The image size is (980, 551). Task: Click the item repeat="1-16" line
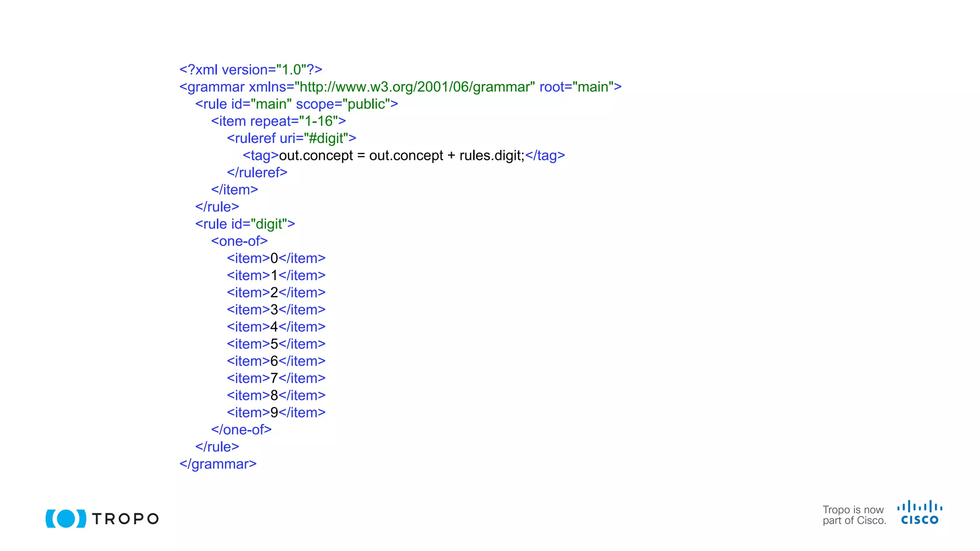(278, 121)
